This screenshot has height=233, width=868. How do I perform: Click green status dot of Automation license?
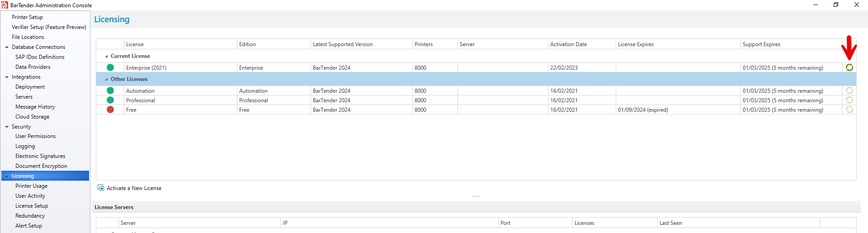(110, 90)
